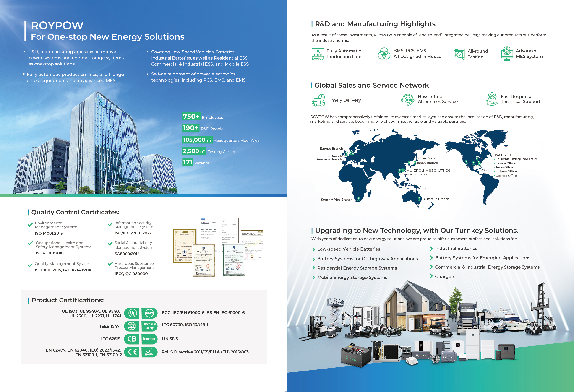
Task: Click the All-round Testing icon
Action: pos(459,54)
